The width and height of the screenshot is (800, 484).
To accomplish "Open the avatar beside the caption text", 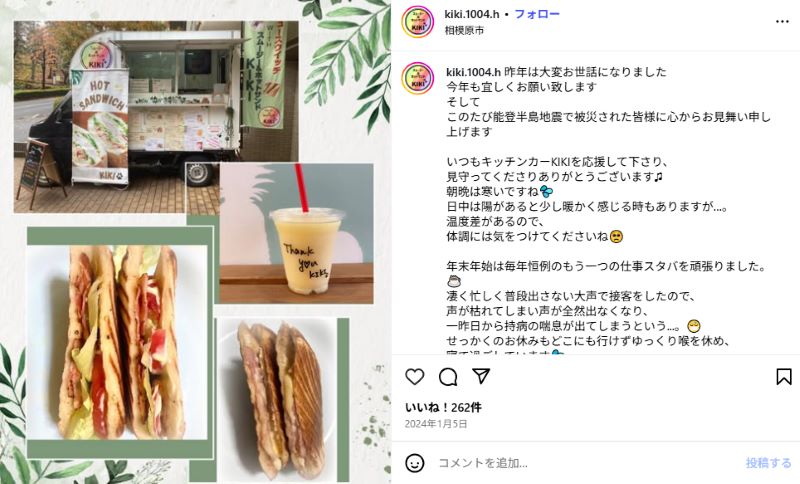I will click(x=417, y=79).
